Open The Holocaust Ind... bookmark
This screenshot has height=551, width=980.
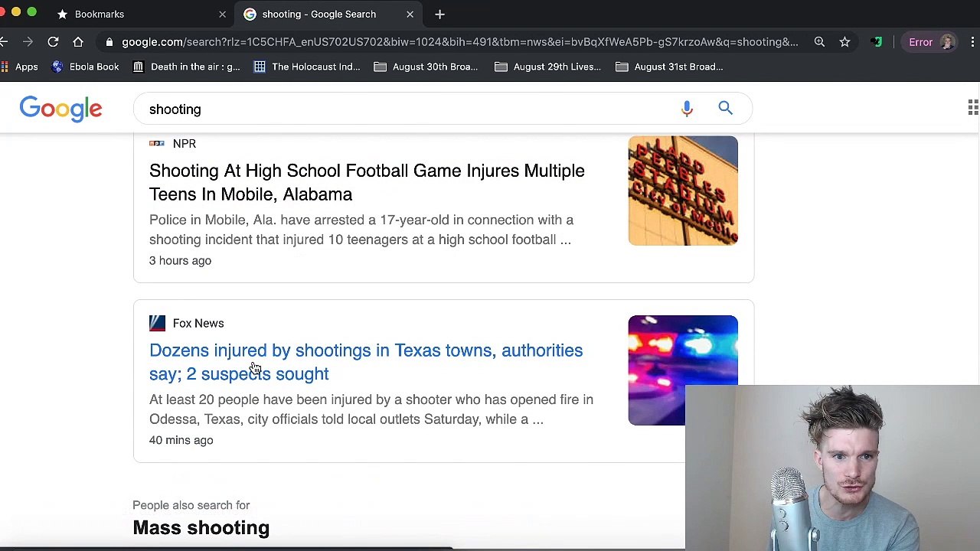coord(307,67)
